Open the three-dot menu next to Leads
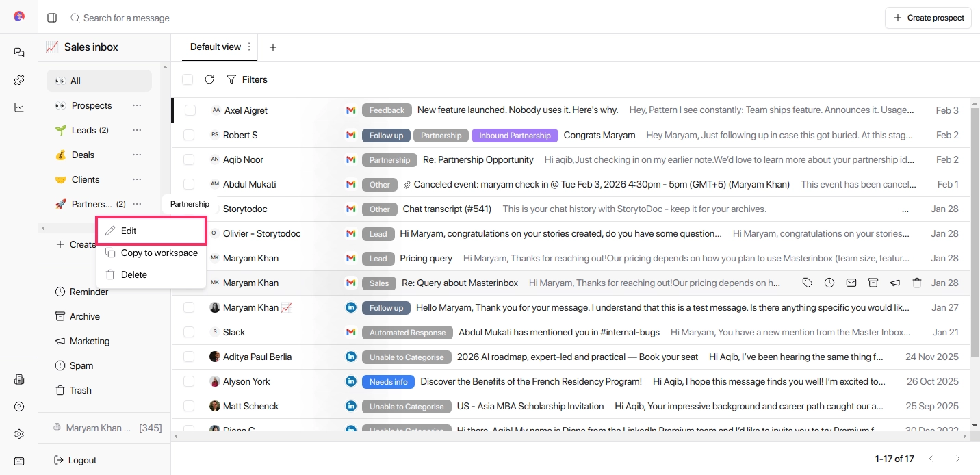Screen dimensions: 980x475 136,130
